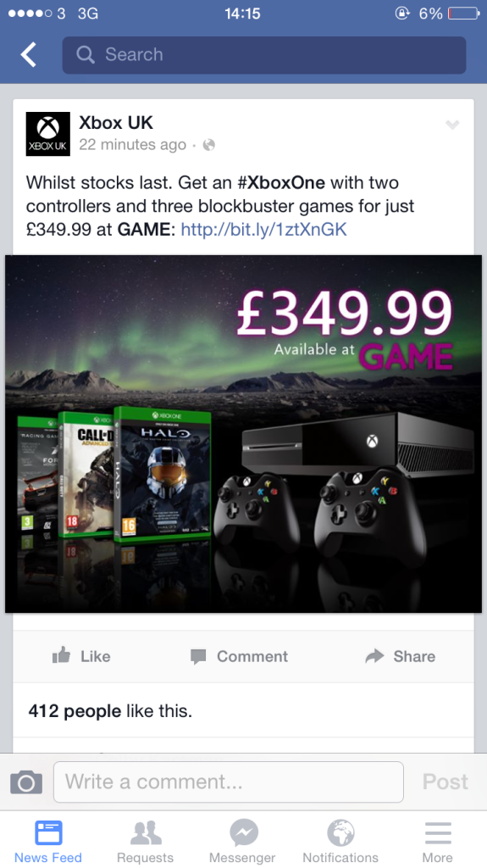Expand the post options chevron
The image size is (487, 868).
coord(452,125)
